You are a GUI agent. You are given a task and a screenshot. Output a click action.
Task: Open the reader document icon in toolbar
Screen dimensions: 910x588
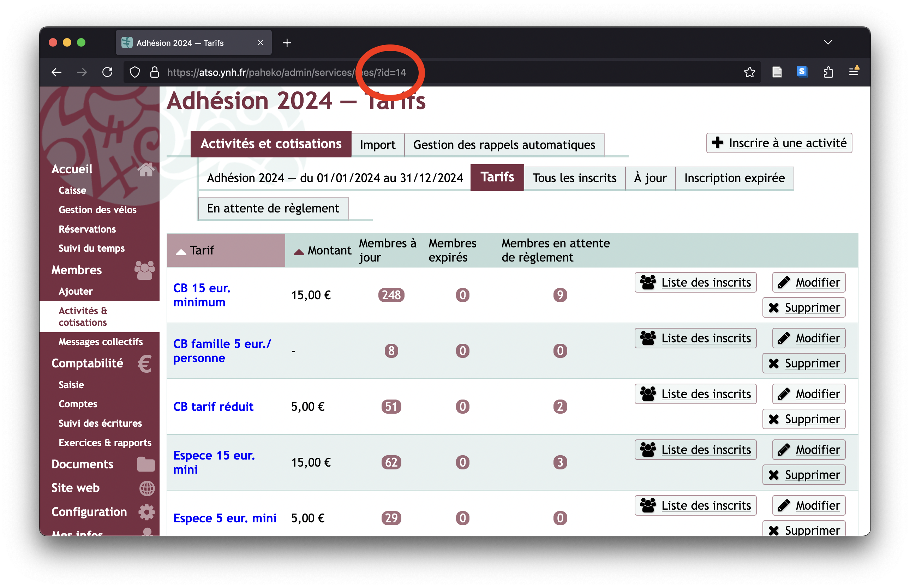pyautogui.click(x=777, y=72)
